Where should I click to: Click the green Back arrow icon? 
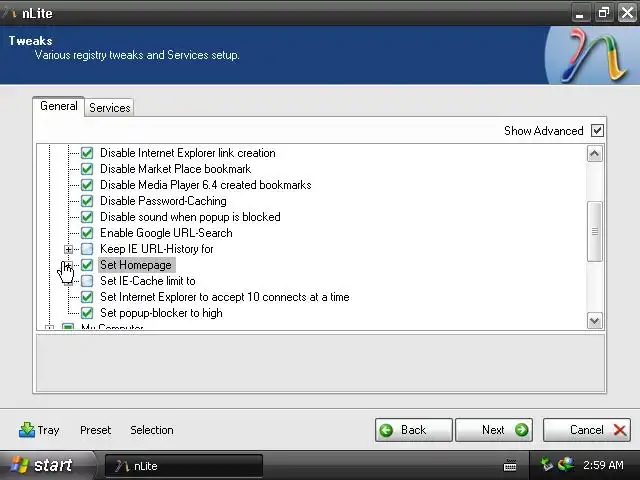(386, 430)
